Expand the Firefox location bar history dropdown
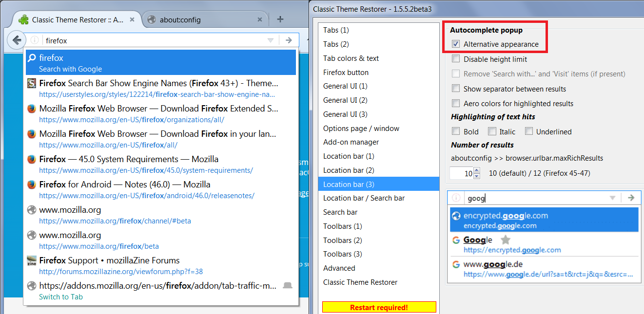 point(271,40)
